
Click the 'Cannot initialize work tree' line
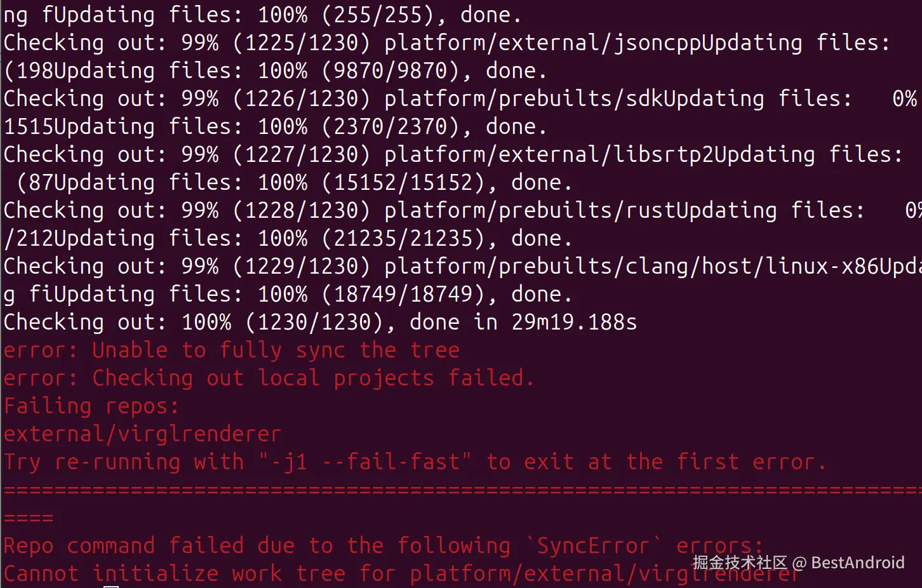tap(175, 573)
